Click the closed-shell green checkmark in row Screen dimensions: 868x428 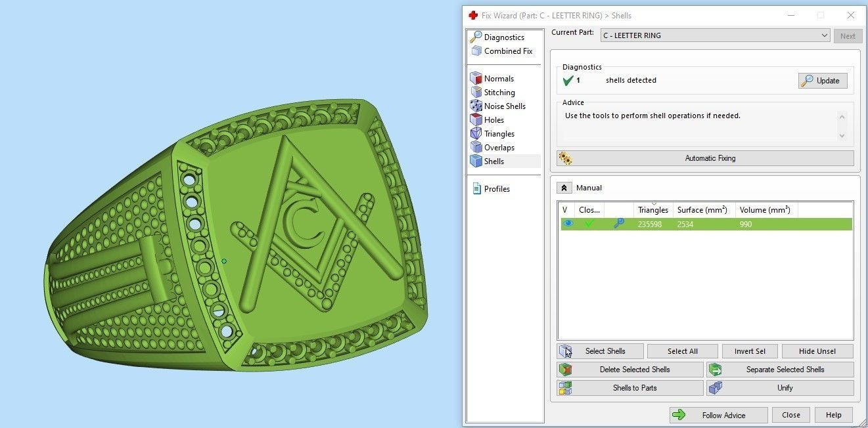coord(589,224)
